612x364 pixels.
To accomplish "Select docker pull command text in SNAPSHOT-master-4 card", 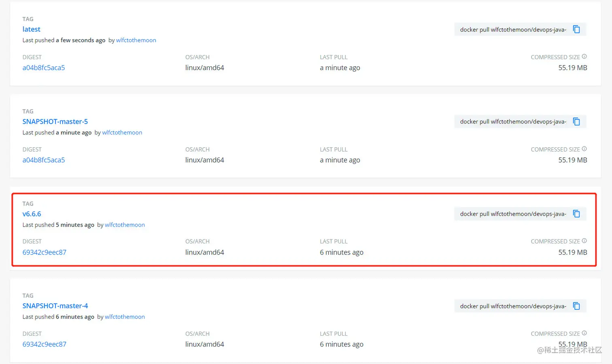I will (513, 306).
